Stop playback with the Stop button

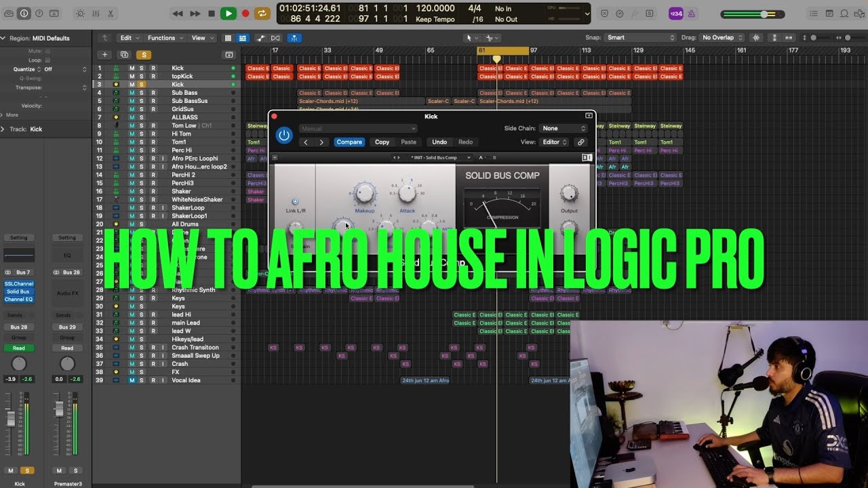click(212, 14)
